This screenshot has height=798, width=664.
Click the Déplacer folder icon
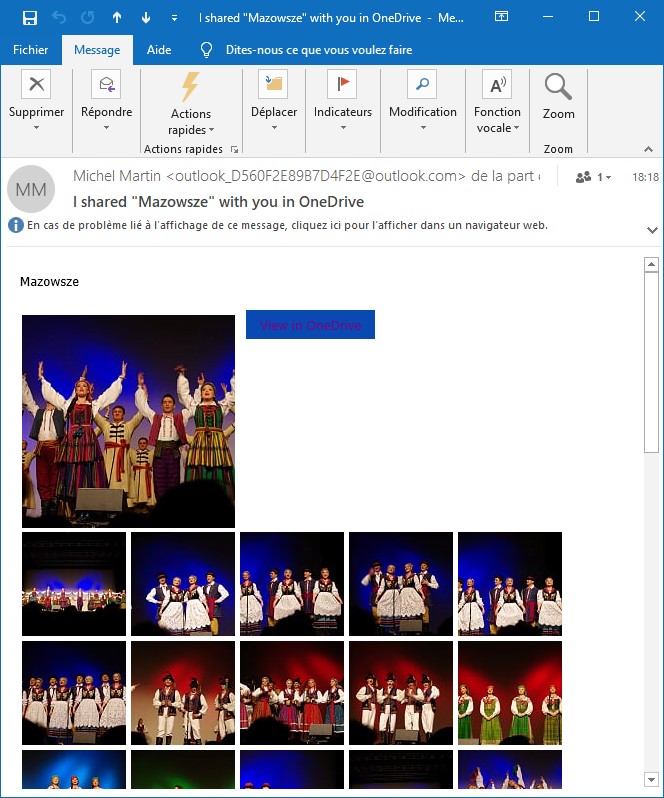(x=273, y=85)
